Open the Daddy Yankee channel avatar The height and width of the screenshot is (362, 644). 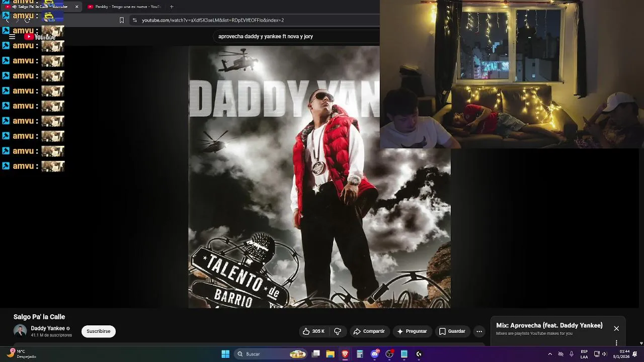click(20, 331)
